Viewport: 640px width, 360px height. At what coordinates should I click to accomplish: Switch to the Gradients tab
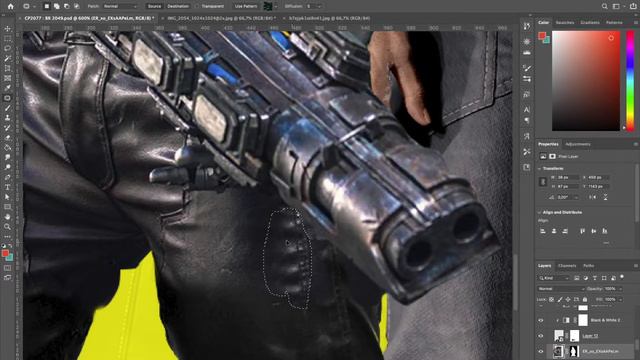[590, 22]
